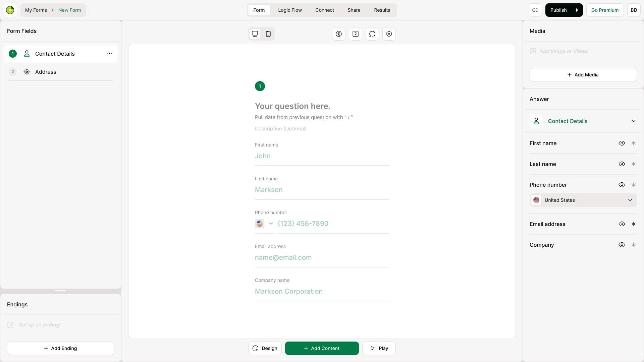This screenshot has width=644, height=362.
Task: Click the Add Content button
Action: click(322, 348)
